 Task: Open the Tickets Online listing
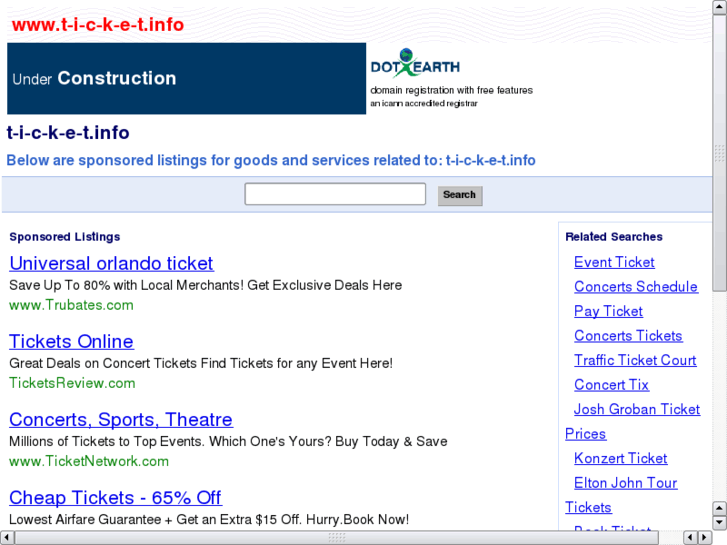[x=71, y=341]
